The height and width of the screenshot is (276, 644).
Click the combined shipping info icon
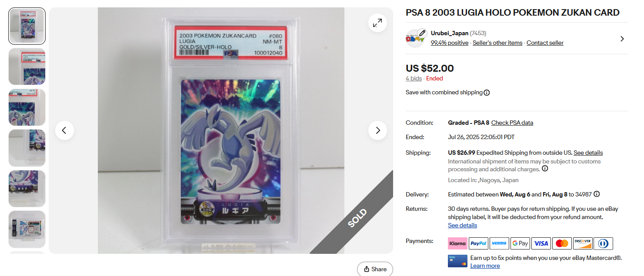[x=487, y=93]
